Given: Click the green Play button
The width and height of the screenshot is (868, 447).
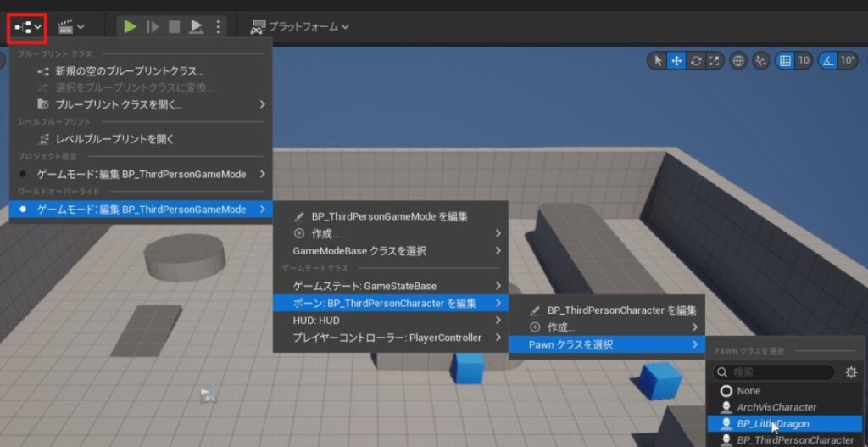Looking at the screenshot, I should click(130, 26).
